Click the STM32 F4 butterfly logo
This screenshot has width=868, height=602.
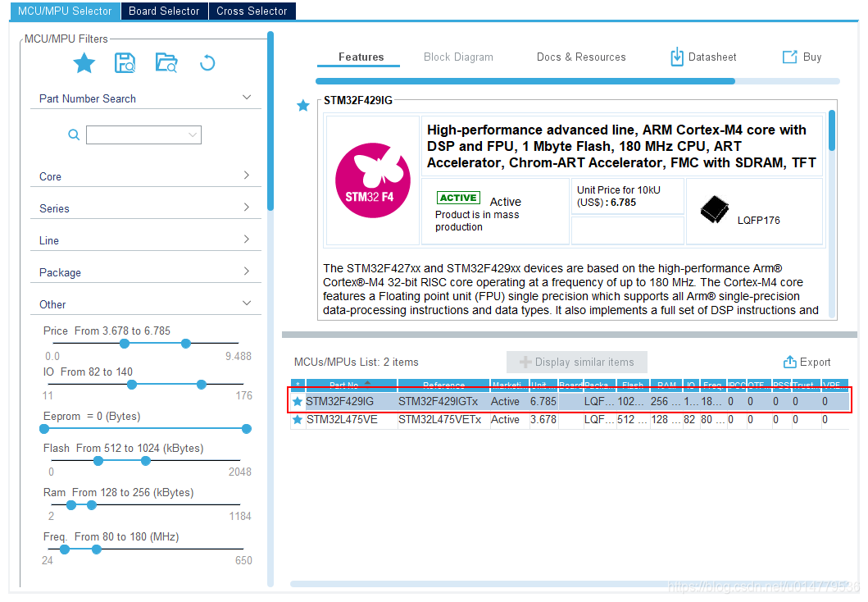(373, 180)
